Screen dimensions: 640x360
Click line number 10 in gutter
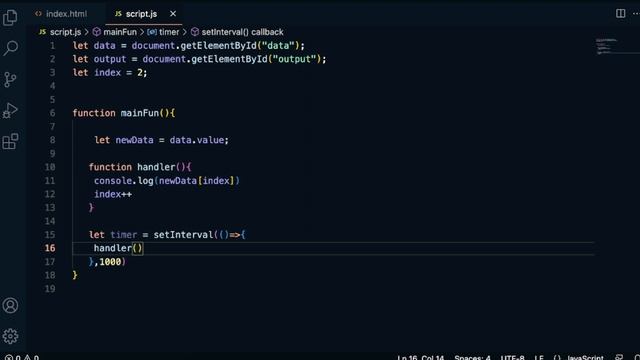[50, 167]
